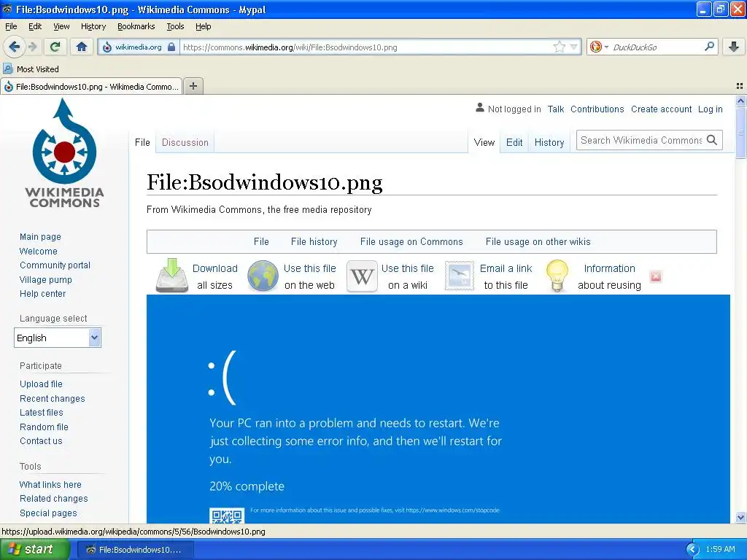Switch to the Discussion tab
This screenshot has height=560, width=747.
185,142
